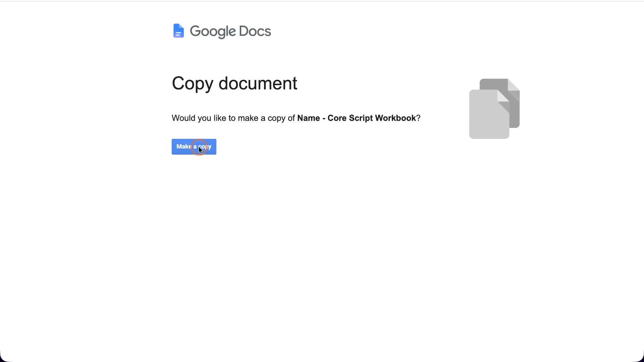The image size is (644, 362).
Task: Click the bold text Name - Core Script Workbook
Action: [x=357, y=118]
